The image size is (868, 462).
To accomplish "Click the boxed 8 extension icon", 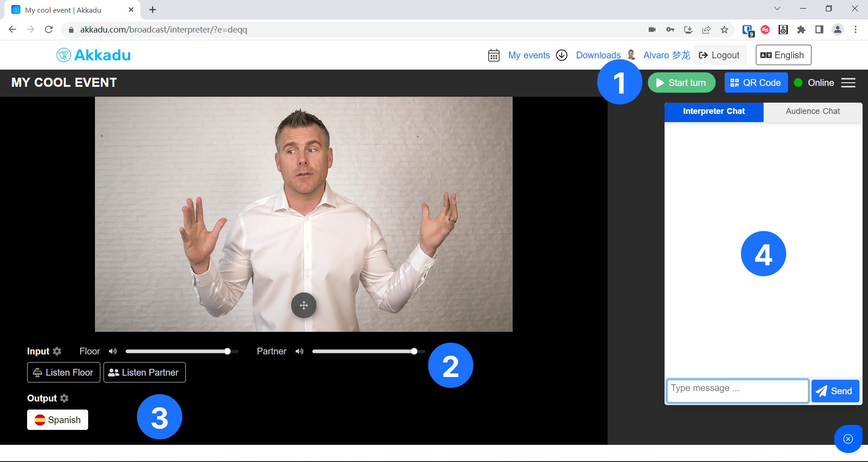I will tap(783, 30).
